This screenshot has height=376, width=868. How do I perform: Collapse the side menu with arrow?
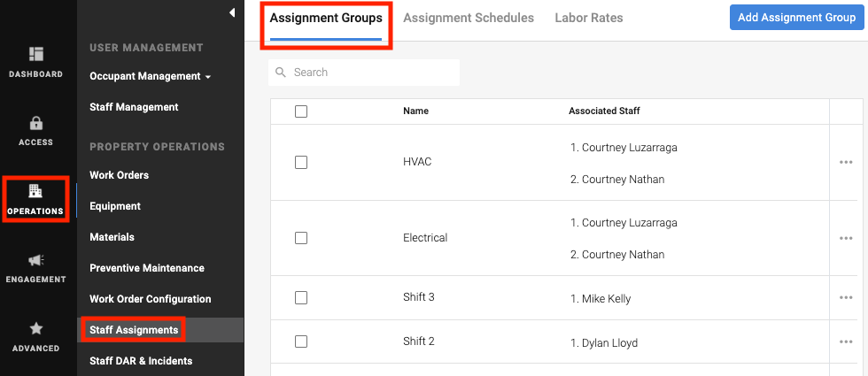(x=232, y=12)
